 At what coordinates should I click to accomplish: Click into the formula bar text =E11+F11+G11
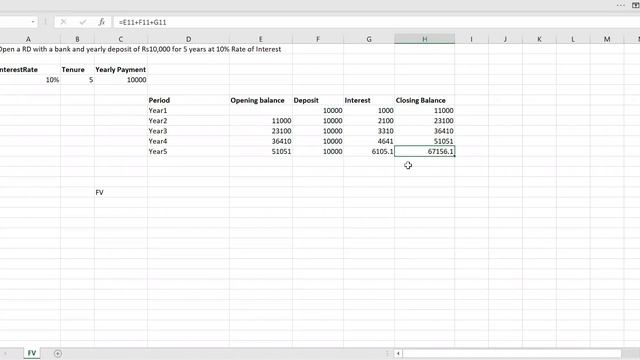click(142, 22)
